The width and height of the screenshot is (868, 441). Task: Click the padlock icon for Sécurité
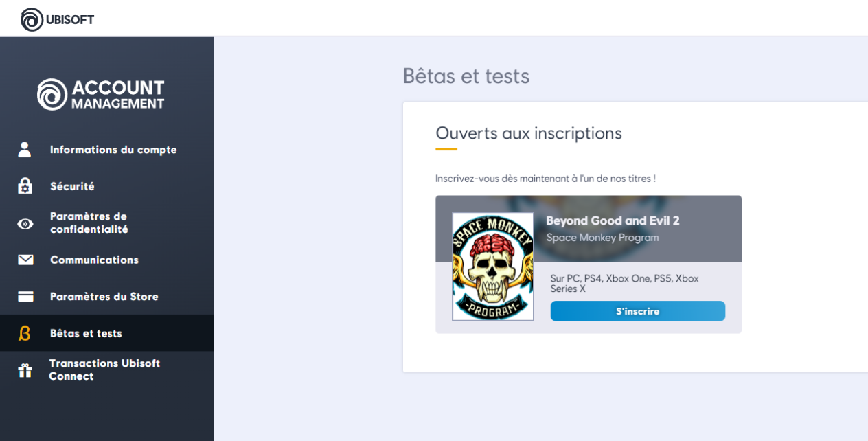pos(25,186)
